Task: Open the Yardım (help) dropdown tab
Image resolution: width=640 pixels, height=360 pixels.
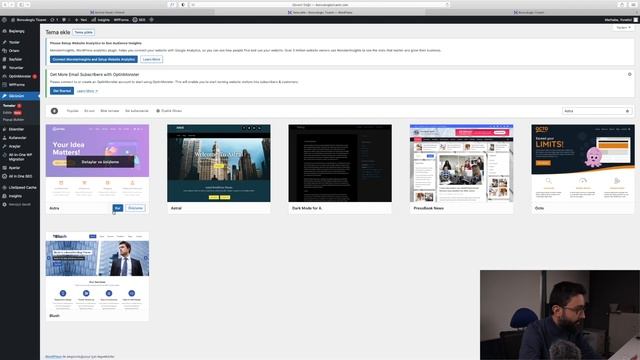Action: coord(623,27)
